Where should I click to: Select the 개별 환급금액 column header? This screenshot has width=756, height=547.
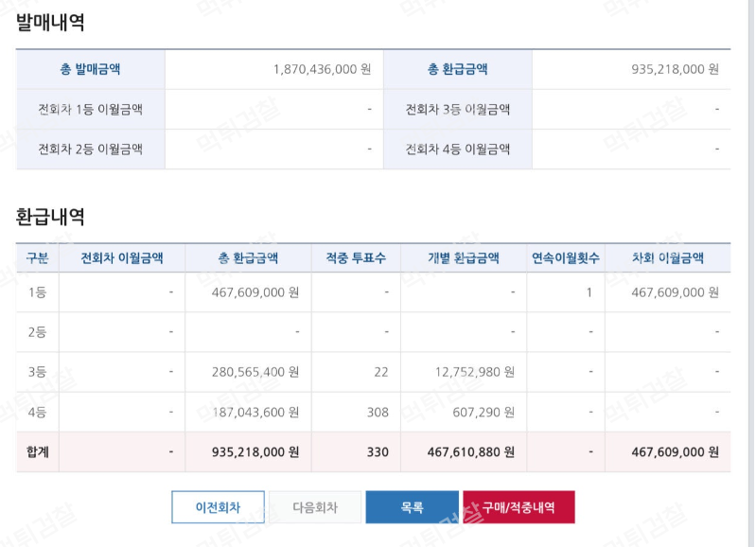click(464, 258)
